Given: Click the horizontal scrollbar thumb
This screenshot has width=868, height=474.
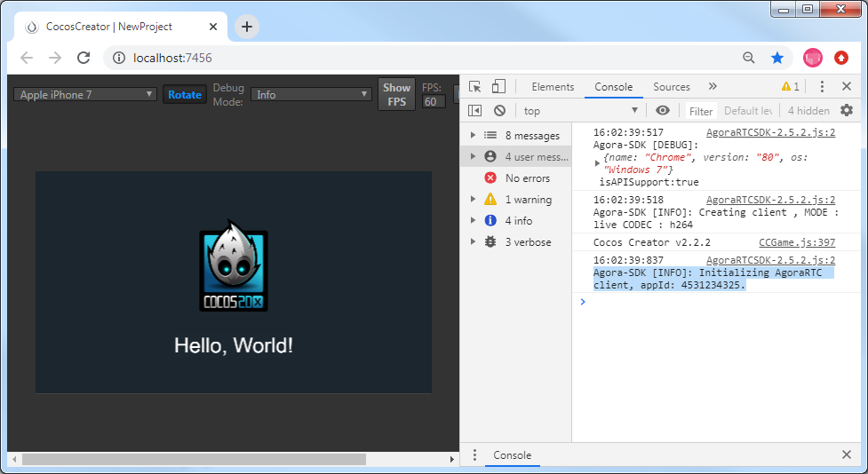Looking at the screenshot, I should 194,459.
